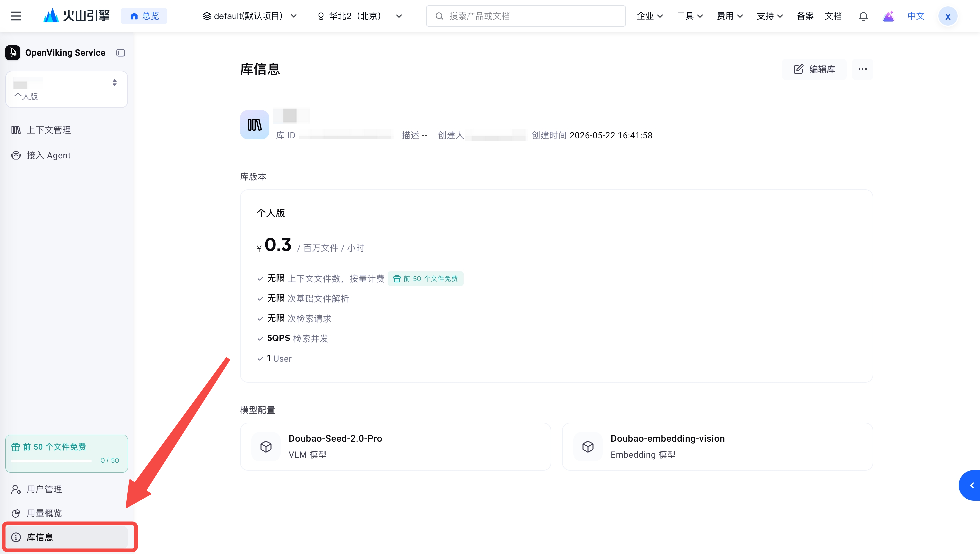Open the notifications bell
Viewport: 980px width, 554px height.
[863, 16]
